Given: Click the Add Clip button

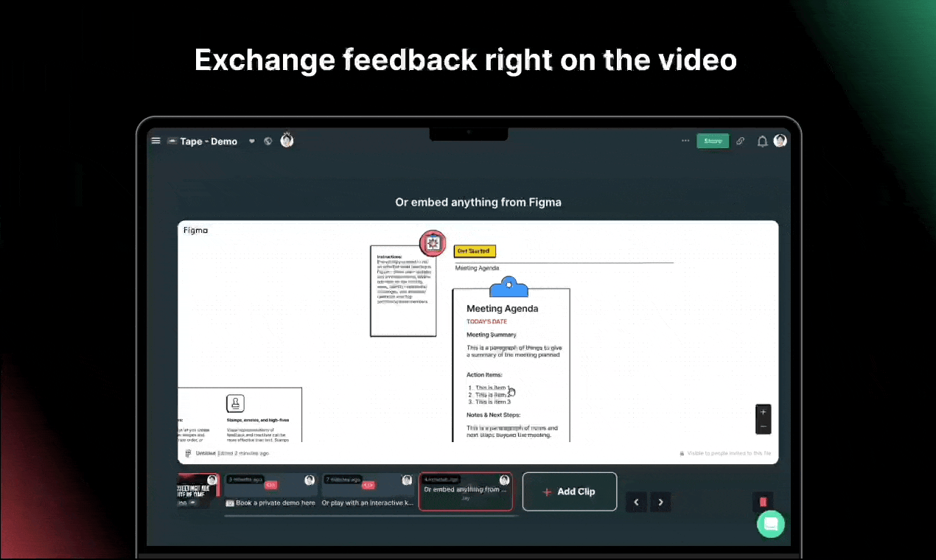Looking at the screenshot, I should (x=570, y=491).
